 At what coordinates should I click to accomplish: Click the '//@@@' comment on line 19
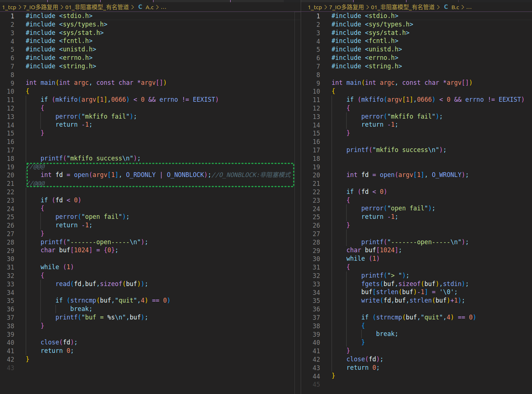pos(36,167)
